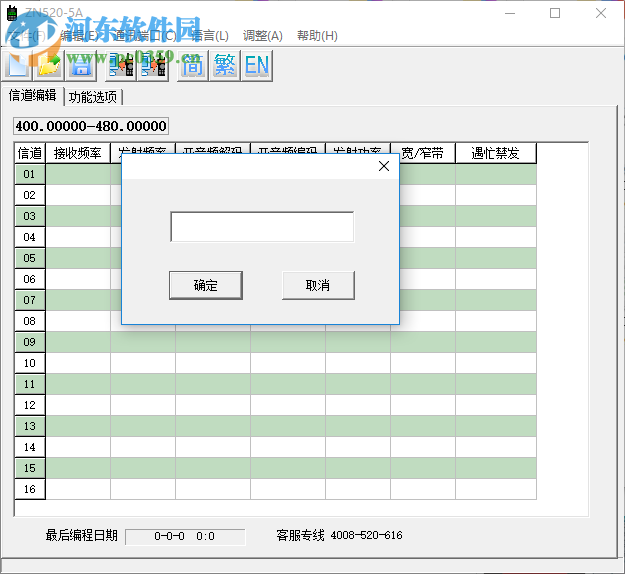Click the read from radio icon

click(121, 65)
